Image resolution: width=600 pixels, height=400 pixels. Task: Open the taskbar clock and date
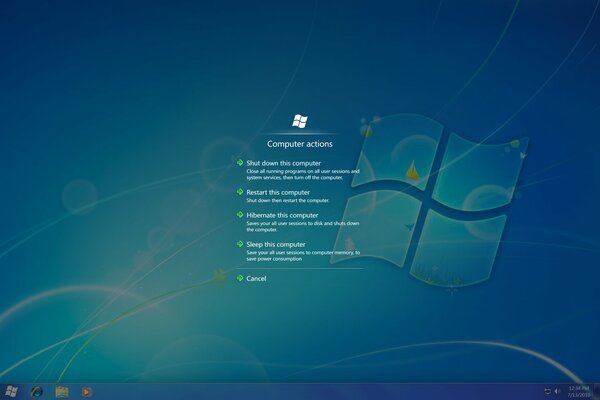tap(578, 390)
